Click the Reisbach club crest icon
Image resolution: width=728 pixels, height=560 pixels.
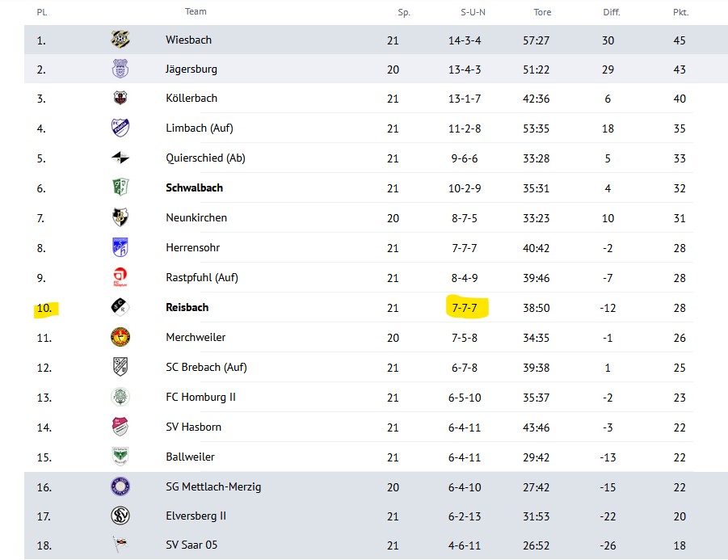pos(120,307)
